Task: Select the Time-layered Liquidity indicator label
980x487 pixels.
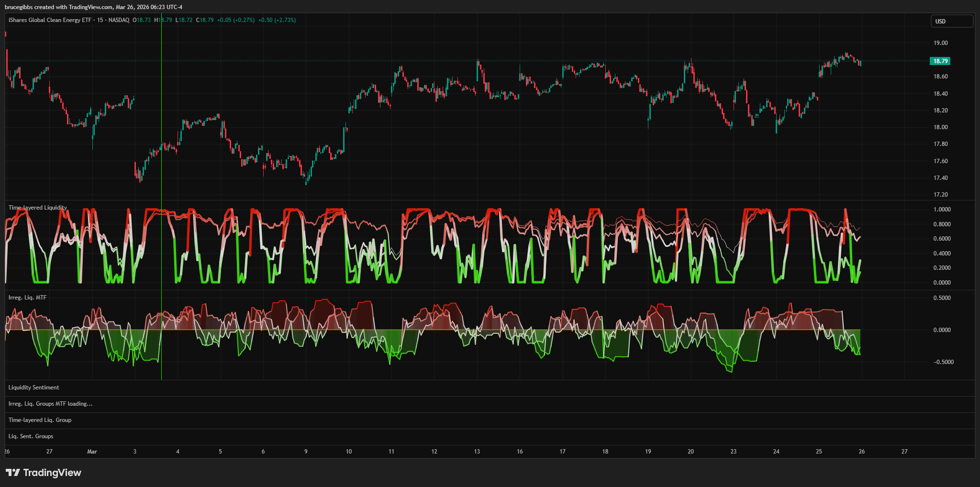Action: click(38, 208)
